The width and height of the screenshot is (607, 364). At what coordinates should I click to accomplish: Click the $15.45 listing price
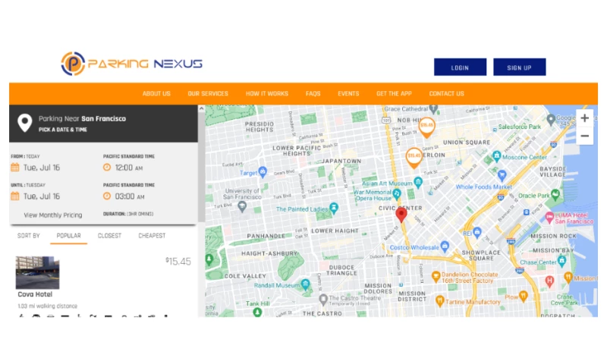tap(178, 262)
